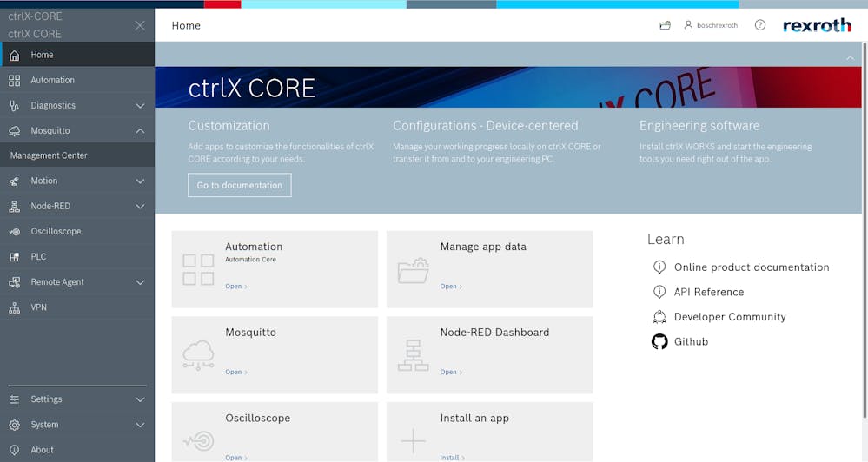Open the Github link text
868x462 pixels.
click(691, 341)
